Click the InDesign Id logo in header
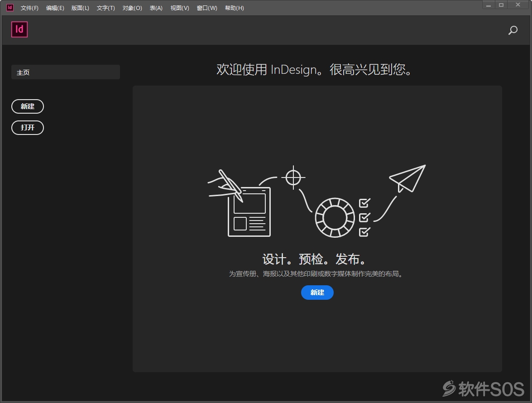The image size is (532, 403). [19, 29]
